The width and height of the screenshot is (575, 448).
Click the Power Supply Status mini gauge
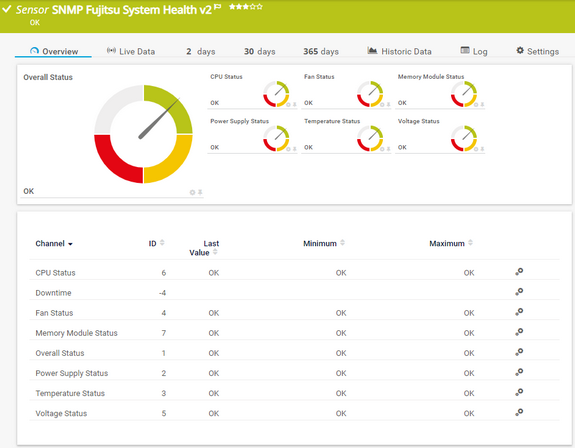tap(276, 138)
